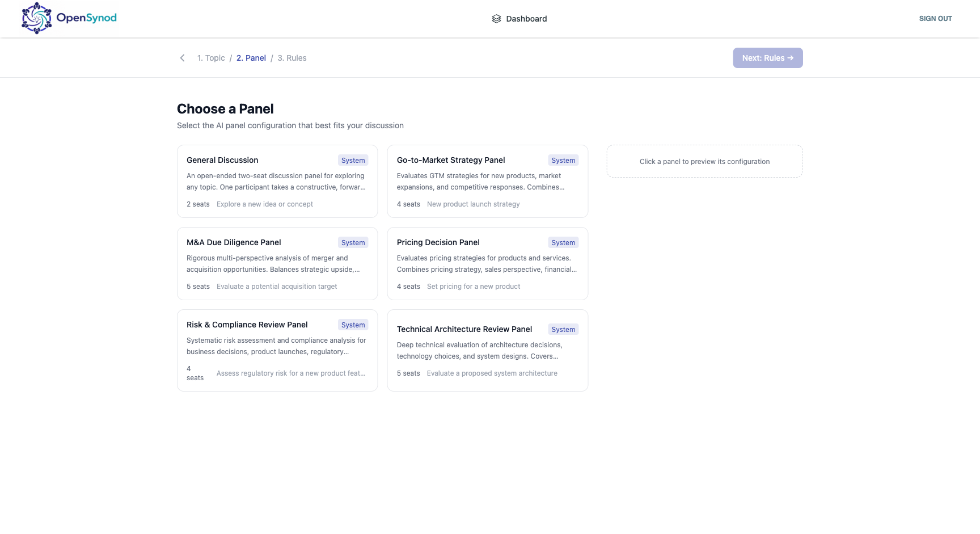Click the OpenSynod brand name text
The image size is (980, 534).
click(x=86, y=18)
